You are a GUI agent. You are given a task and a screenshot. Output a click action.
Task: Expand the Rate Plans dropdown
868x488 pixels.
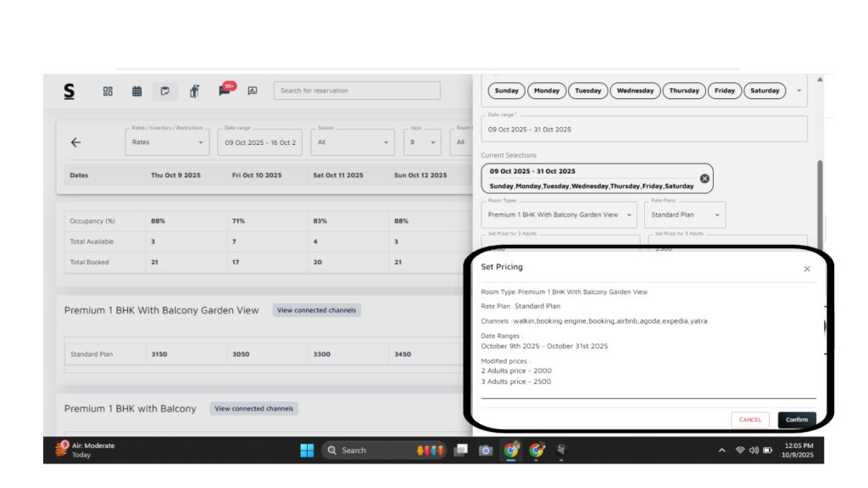pos(685,215)
